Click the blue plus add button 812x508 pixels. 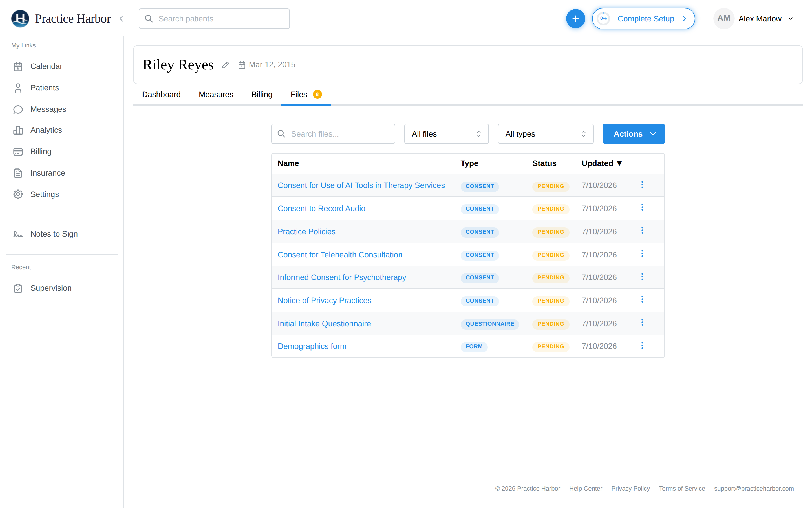pos(575,19)
